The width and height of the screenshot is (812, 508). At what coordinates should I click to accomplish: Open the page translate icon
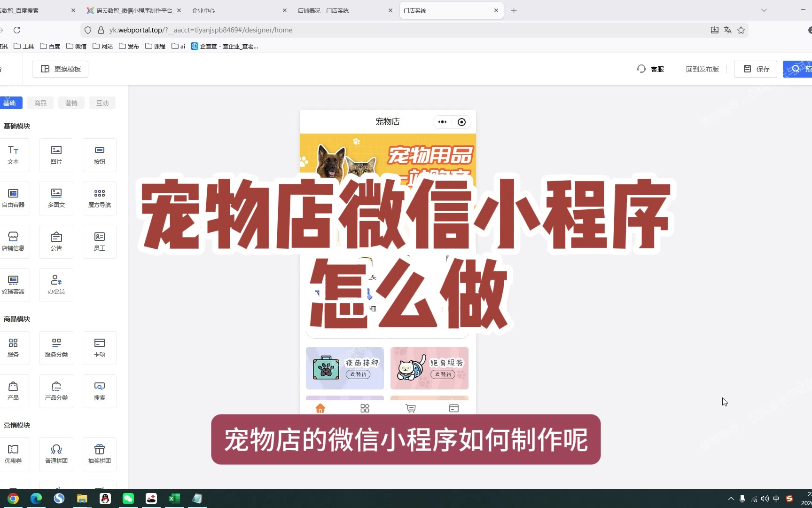[x=728, y=30]
